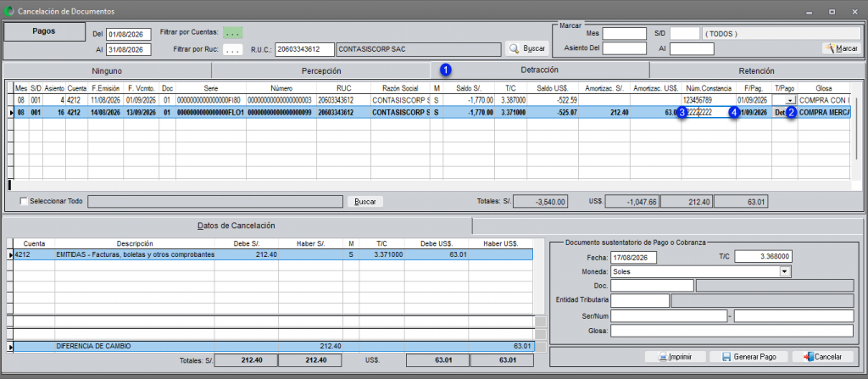Click the T/C cell 3.387000
The image size is (868, 379).
pyautogui.click(x=511, y=100)
